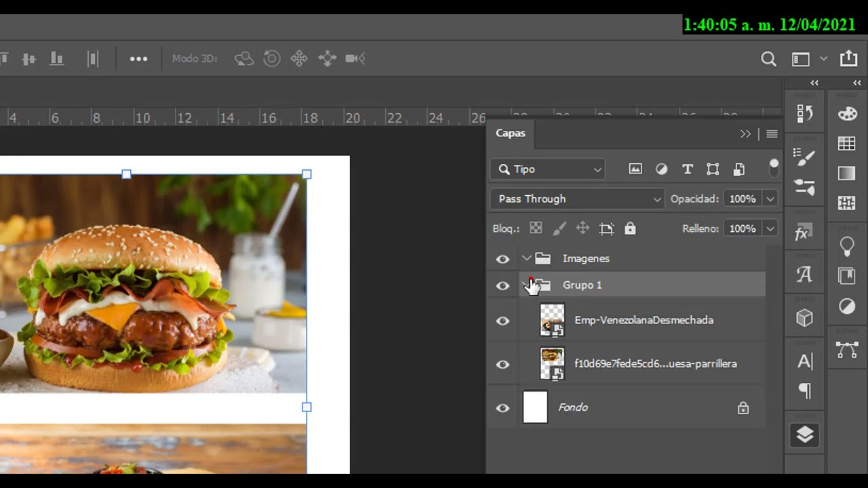This screenshot has width=868, height=488.
Task: Open the History panel icon
Action: click(805, 113)
